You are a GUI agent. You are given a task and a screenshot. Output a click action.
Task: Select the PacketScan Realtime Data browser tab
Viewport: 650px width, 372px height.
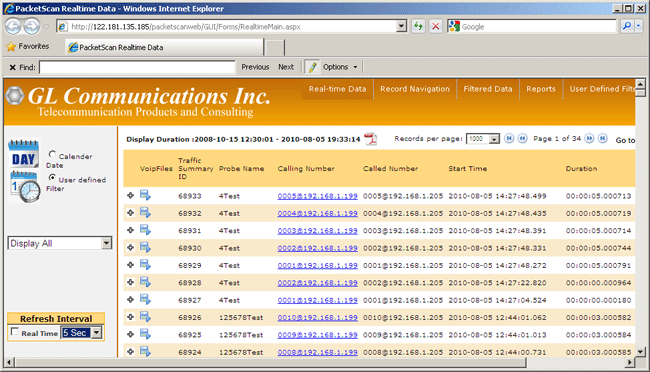[x=164, y=47]
